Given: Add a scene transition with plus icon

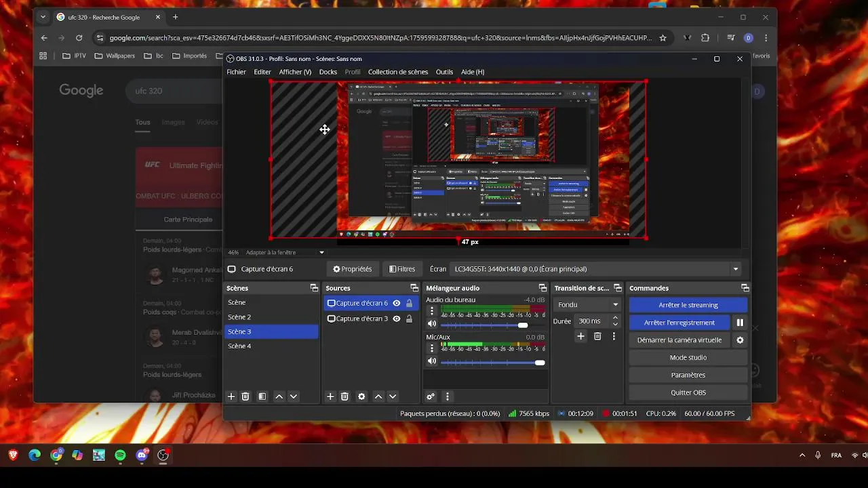Looking at the screenshot, I should pyautogui.click(x=580, y=336).
